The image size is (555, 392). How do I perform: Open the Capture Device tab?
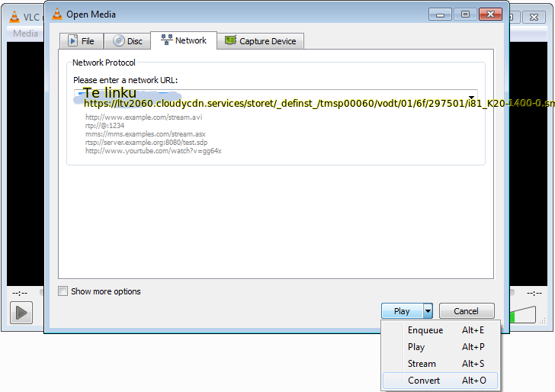(x=261, y=41)
